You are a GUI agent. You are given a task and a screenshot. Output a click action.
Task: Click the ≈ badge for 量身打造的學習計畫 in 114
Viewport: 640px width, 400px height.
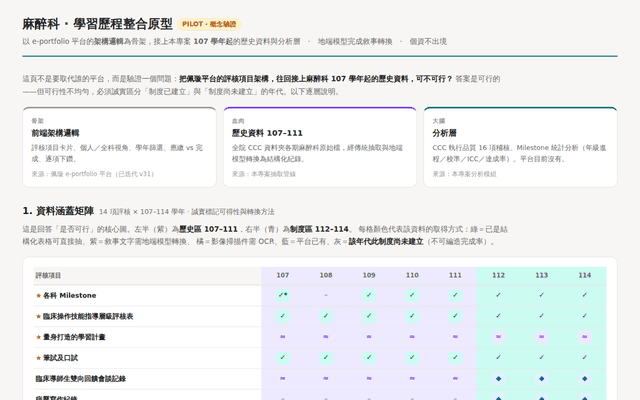click(584, 337)
